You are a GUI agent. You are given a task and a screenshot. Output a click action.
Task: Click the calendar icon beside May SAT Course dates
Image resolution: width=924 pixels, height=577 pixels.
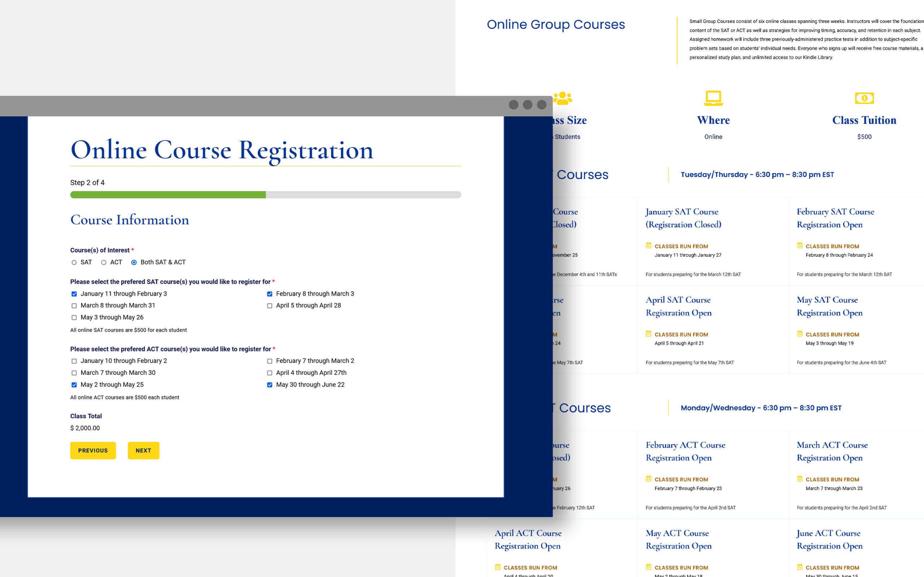[x=799, y=334]
